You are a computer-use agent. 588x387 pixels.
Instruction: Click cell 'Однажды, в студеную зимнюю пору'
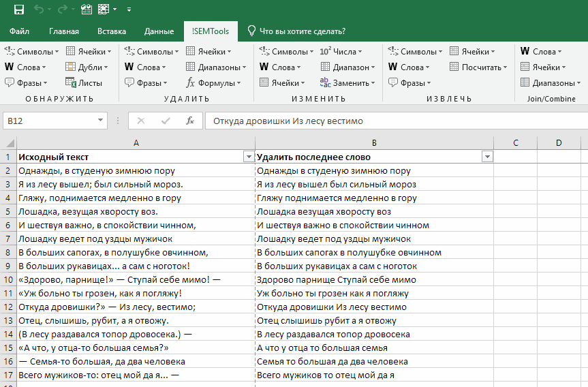tap(136, 171)
